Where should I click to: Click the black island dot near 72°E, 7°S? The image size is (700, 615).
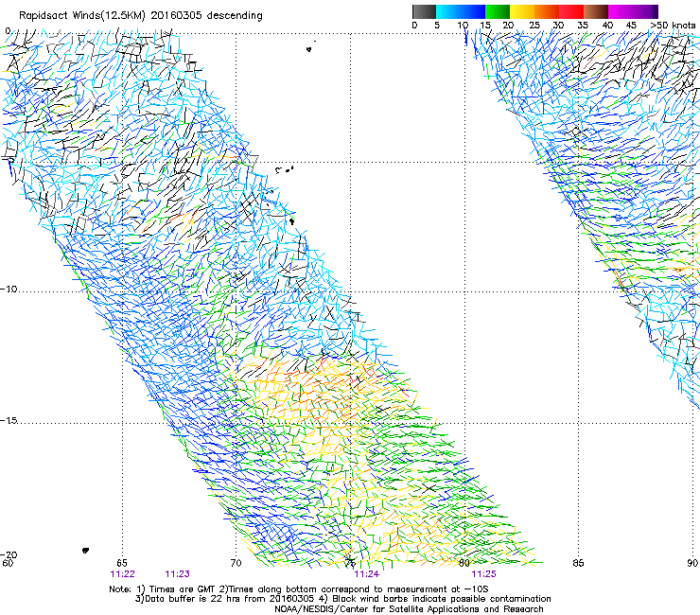coord(292,220)
